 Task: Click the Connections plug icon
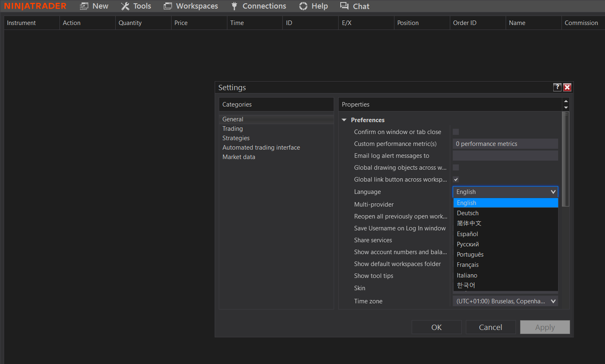tap(234, 6)
